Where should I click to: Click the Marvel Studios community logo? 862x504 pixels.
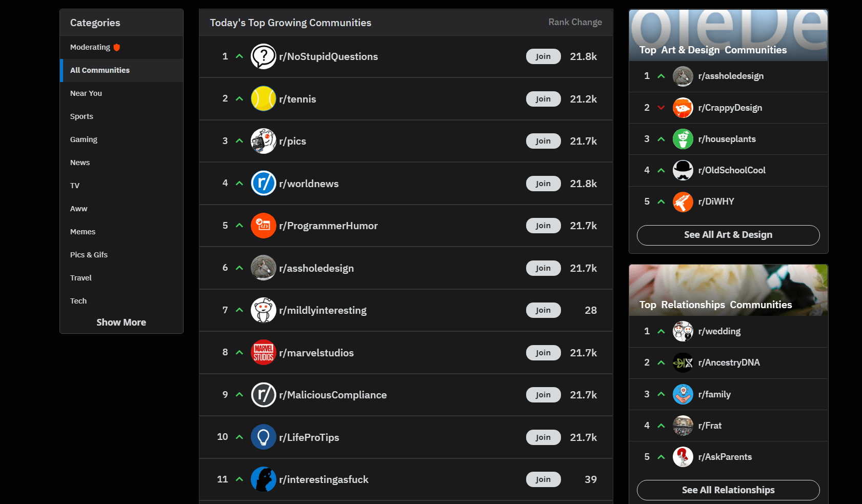coord(263,352)
